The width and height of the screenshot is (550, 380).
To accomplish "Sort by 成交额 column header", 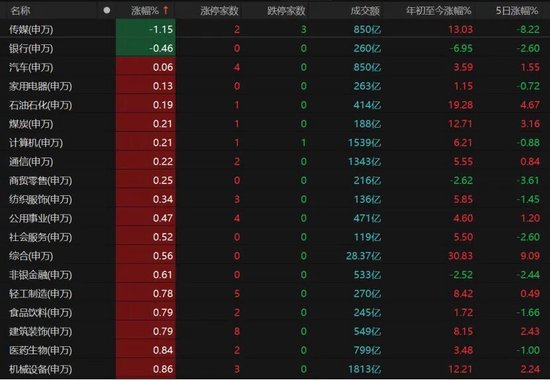I will tap(365, 11).
